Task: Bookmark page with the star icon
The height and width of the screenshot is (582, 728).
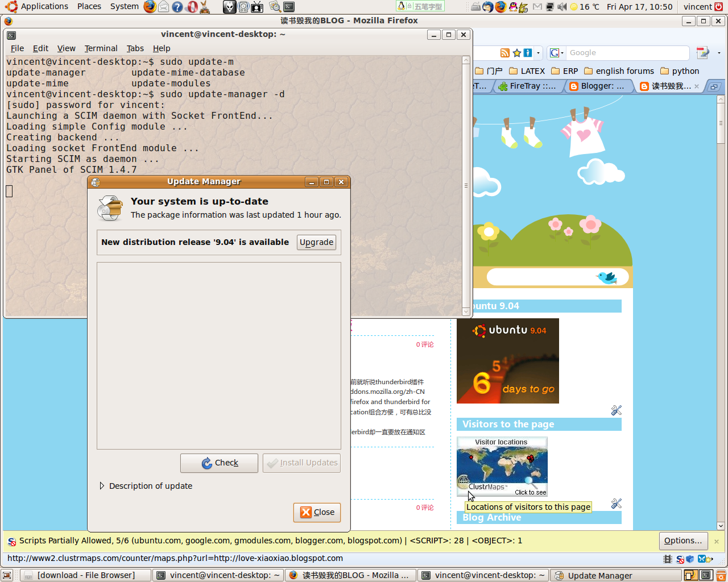Action: pos(516,53)
